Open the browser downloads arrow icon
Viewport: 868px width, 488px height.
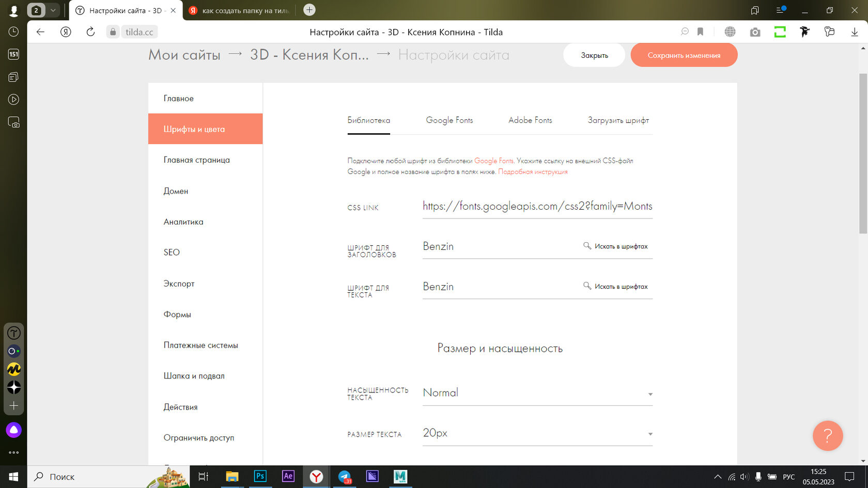tap(855, 32)
